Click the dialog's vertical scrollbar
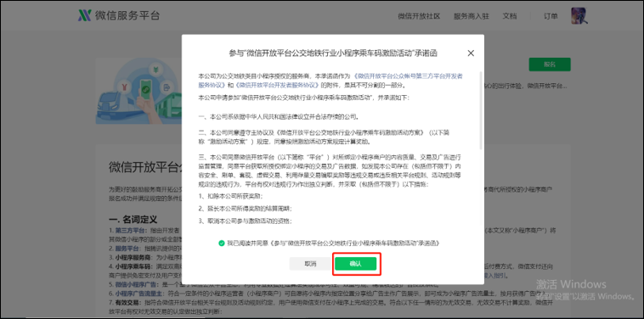644x319 pixels. 481,110
